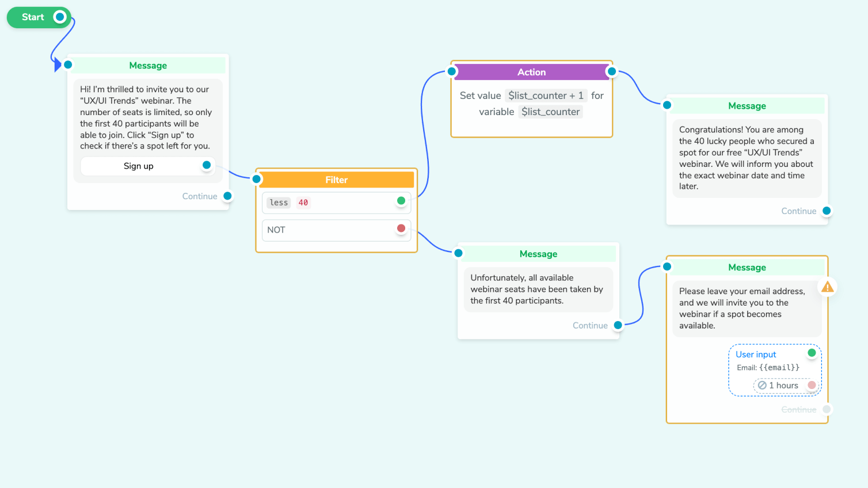Click the green dot on User input

[x=812, y=353]
